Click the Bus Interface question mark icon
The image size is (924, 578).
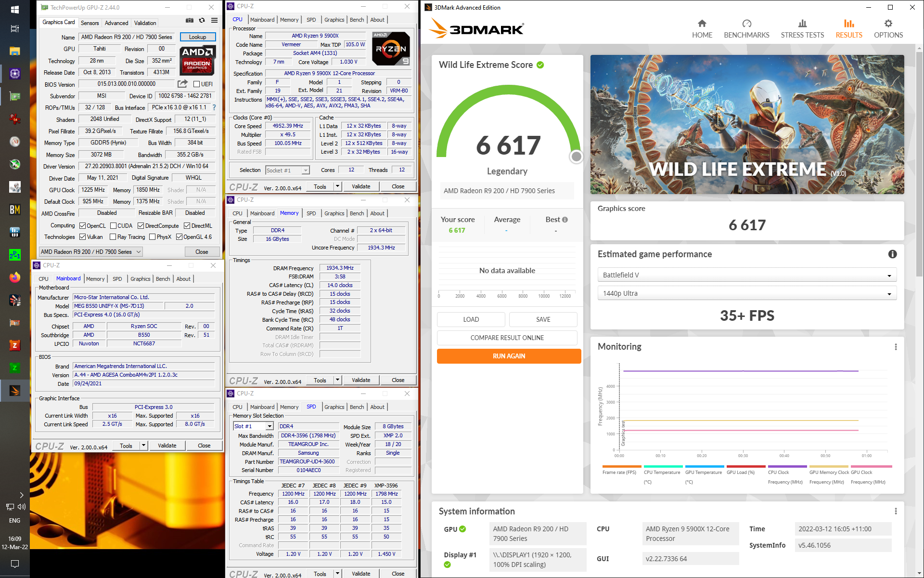(x=214, y=107)
